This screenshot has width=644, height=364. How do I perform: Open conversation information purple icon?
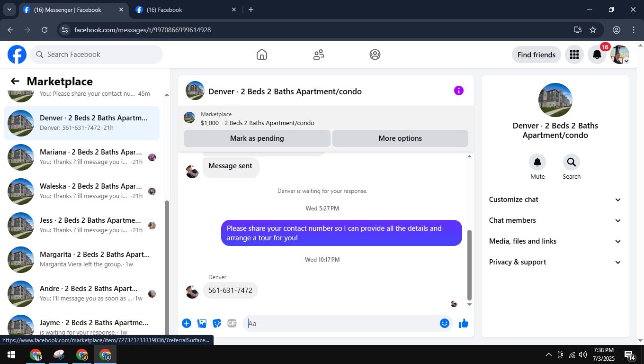click(459, 91)
